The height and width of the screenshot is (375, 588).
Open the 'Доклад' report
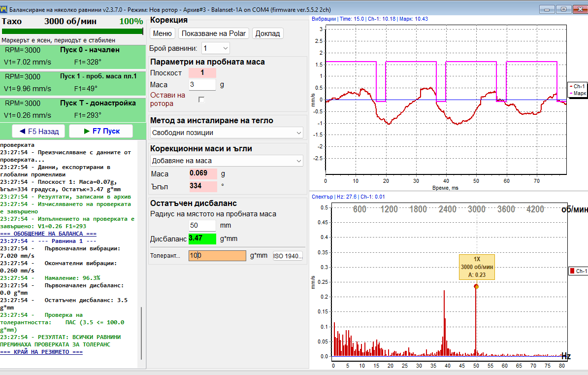[268, 34]
